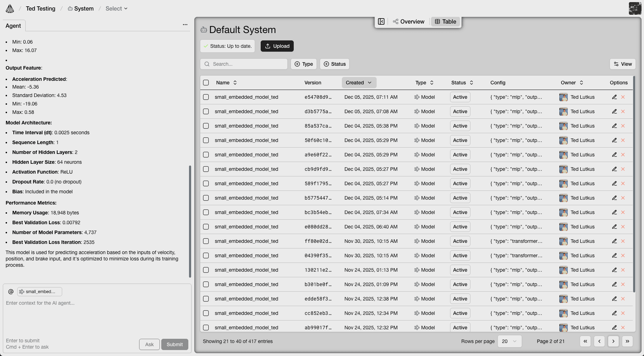Switch to the Overview tab

409,21
